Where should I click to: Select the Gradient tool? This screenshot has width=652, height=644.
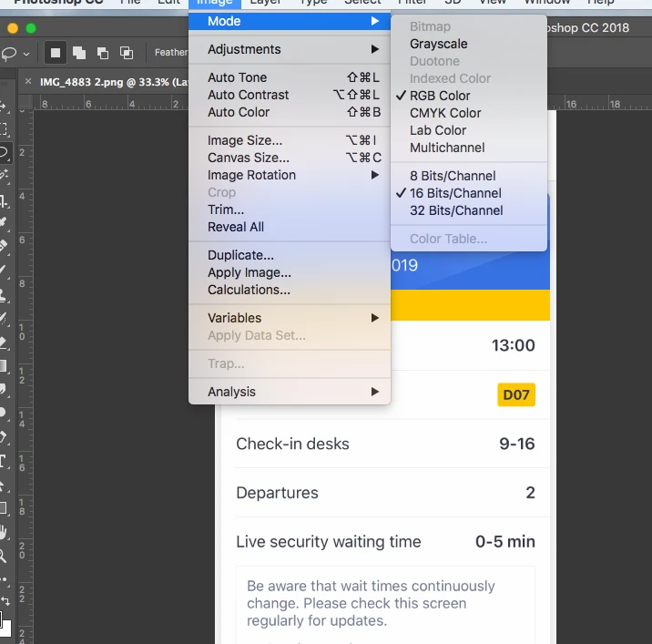tap(4, 366)
